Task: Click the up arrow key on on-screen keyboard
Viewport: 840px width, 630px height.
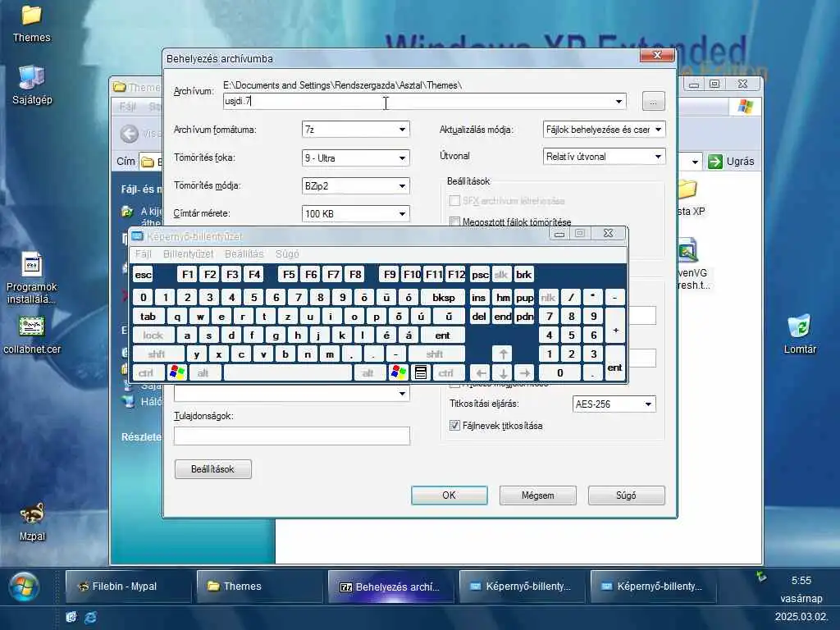Action: click(x=503, y=354)
